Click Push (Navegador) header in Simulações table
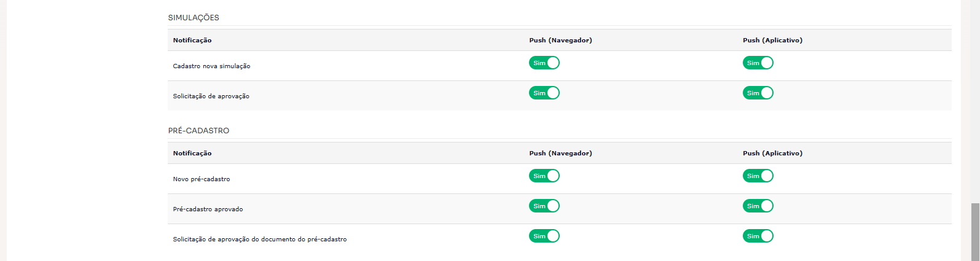 pyautogui.click(x=560, y=40)
